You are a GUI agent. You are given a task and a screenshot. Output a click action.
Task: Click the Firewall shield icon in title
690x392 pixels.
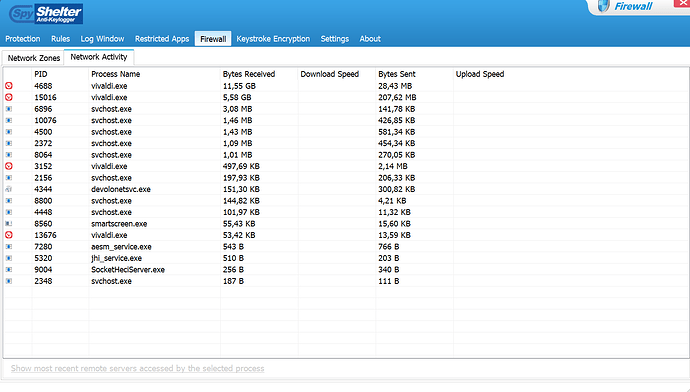(x=604, y=6)
